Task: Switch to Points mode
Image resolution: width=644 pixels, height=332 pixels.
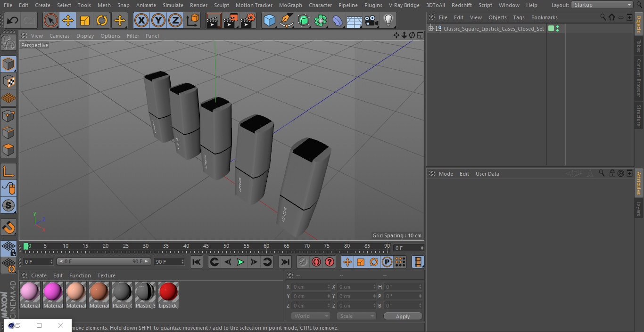Action: click(x=8, y=115)
